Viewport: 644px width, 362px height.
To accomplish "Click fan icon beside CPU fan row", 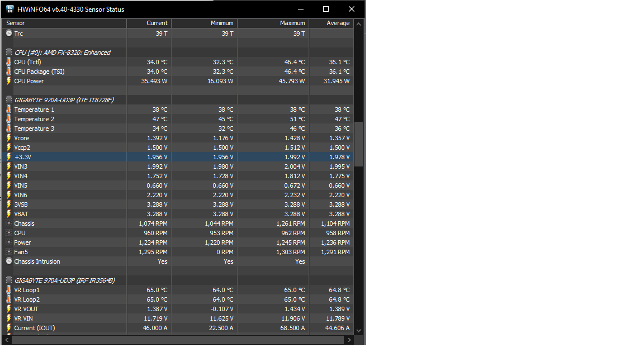I will pos(9,233).
